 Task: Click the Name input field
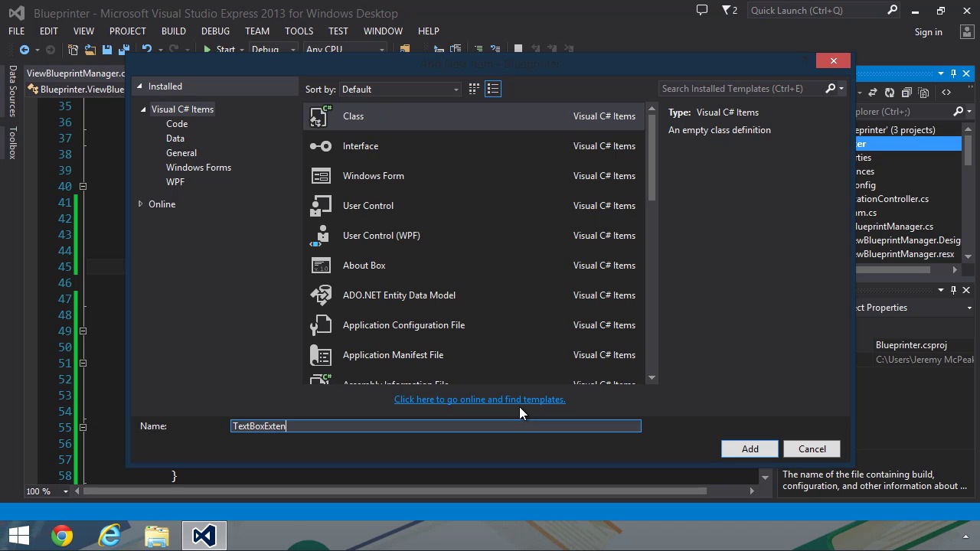tap(436, 426)
